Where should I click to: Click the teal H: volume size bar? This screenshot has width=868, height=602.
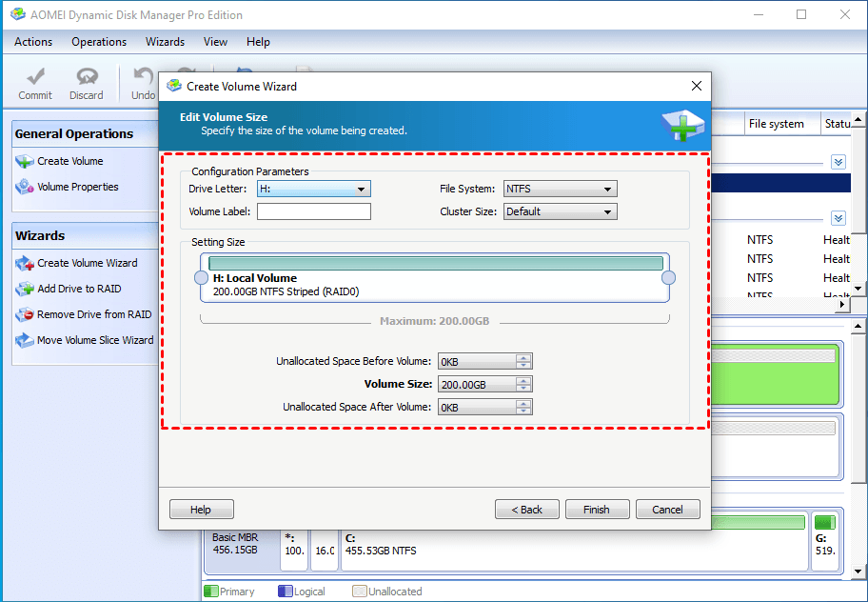point(436,263)
